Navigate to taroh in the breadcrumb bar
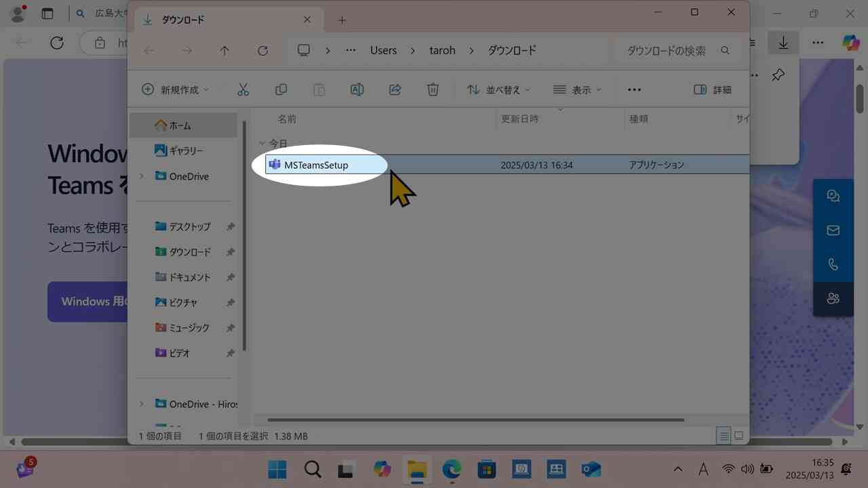Viewport: 868px width, 488px height. tap(442, 50)
